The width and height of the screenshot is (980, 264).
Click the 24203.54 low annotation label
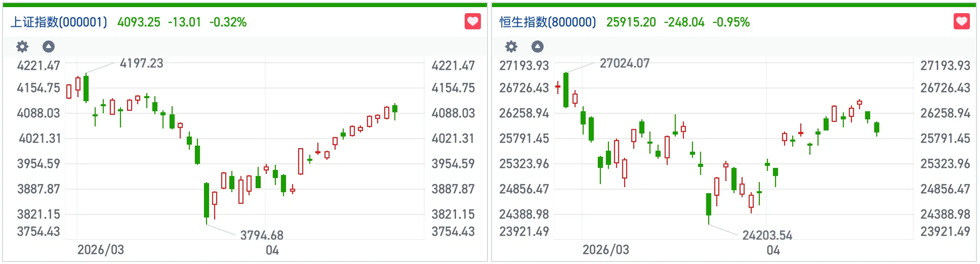tap(767, 235)
